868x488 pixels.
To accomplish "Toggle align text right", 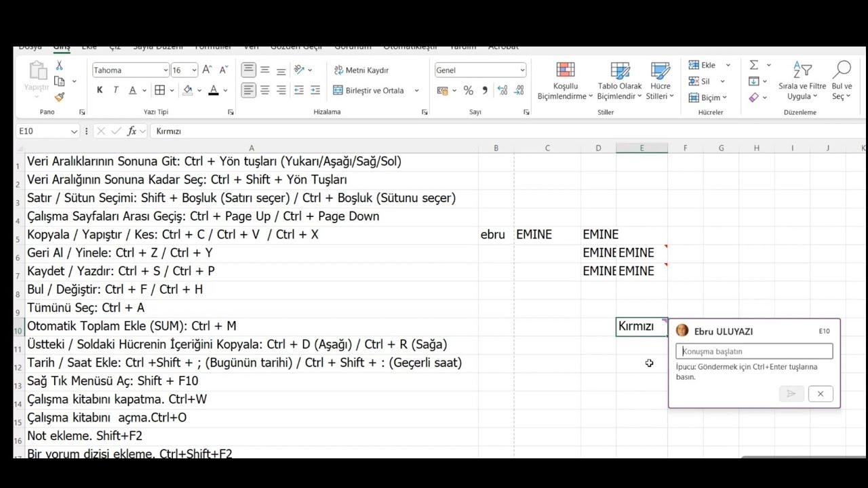I will tap(281, 90).
